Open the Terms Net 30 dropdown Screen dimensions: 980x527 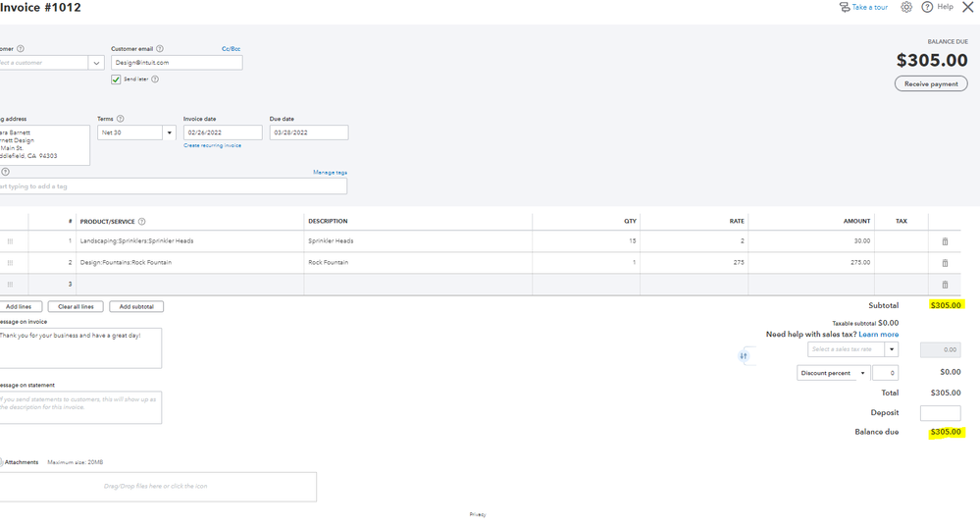click(x=170, y=132)
